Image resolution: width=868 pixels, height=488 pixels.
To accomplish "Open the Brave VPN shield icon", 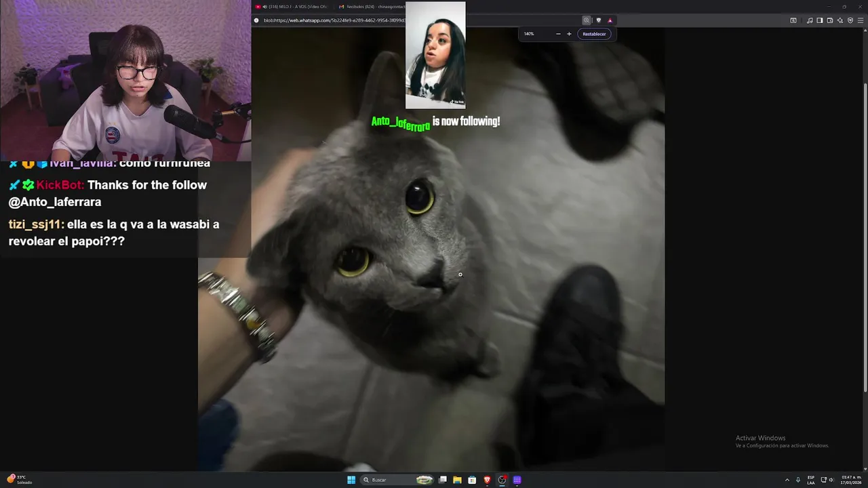I will coord(850,20).
